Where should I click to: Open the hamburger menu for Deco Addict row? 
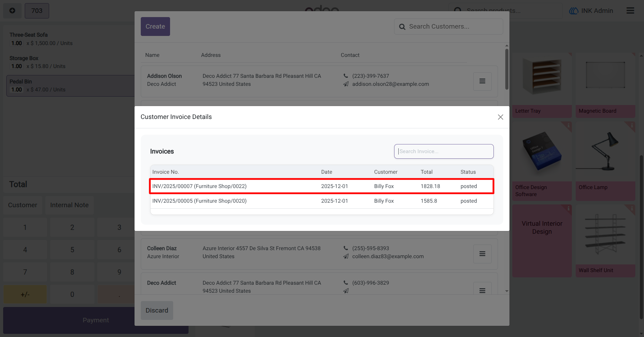pyautogui.click(x=482, y=289)
